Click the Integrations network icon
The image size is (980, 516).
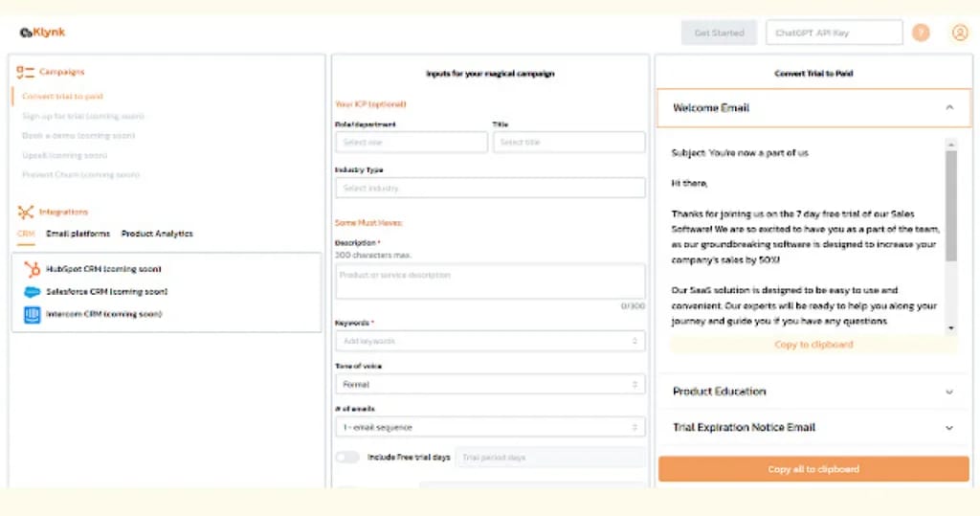(x=25, y=212)
